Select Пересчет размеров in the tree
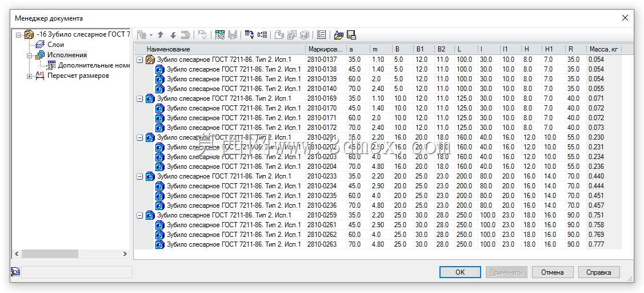This screenshot has height=293, width=644. [78, 76]
